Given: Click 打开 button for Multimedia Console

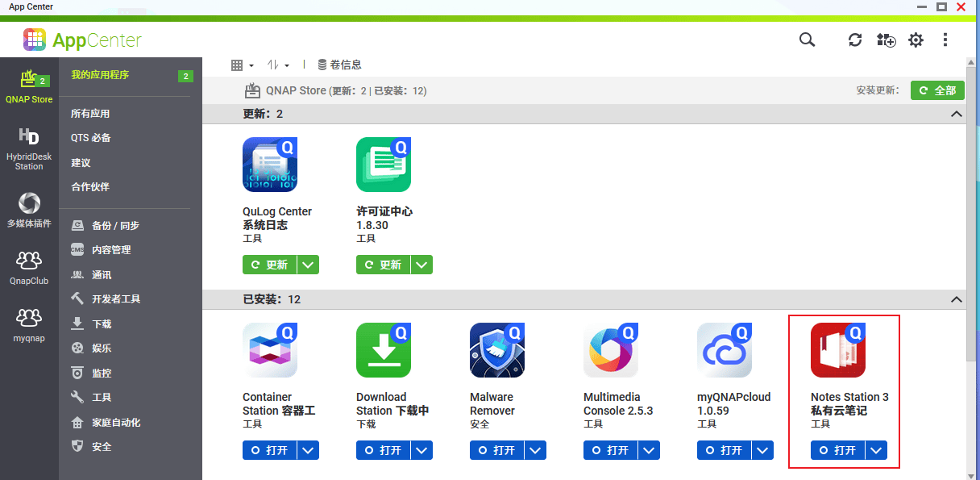Looking at the screenshot, I should point(611,450).
